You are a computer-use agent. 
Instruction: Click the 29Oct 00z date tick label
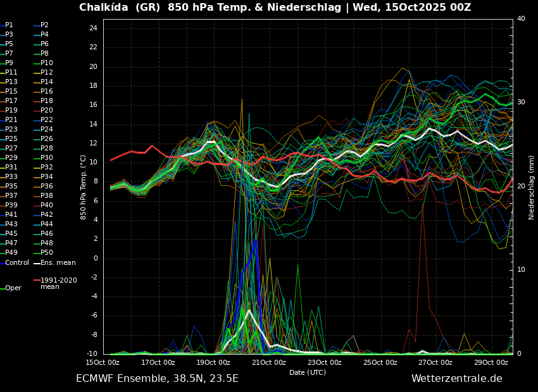coord(491,362)
